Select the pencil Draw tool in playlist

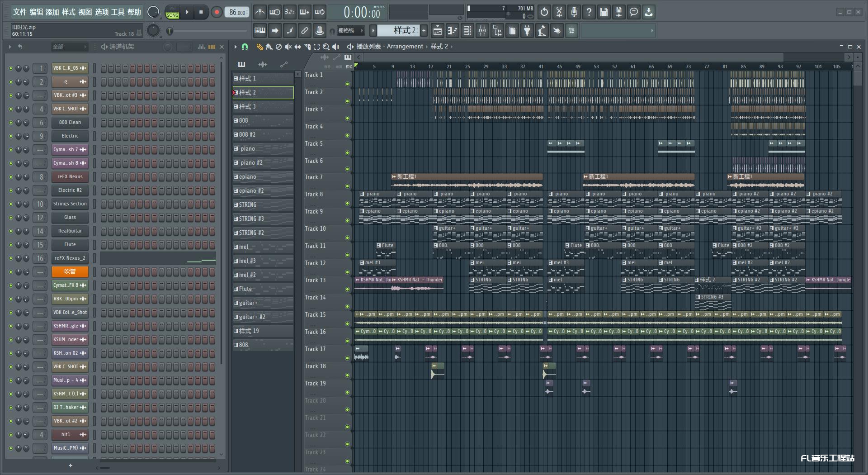(259, 47)
